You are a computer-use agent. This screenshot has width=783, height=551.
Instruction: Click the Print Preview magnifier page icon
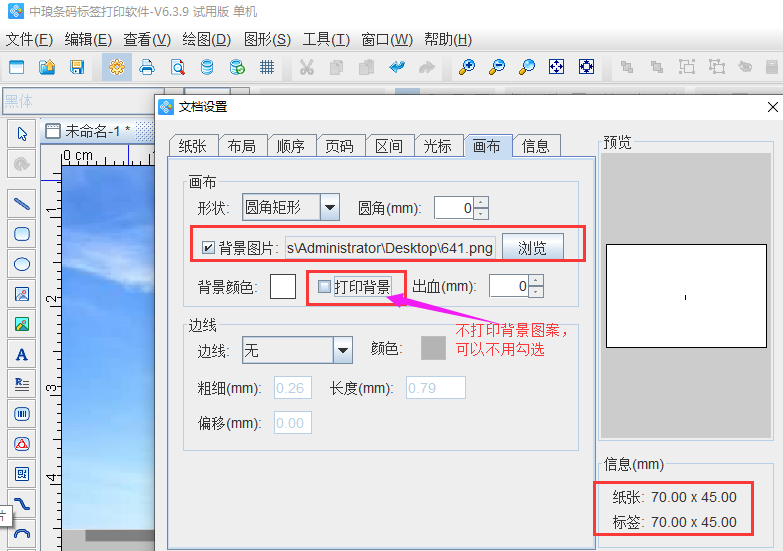[x=177, y=66]
